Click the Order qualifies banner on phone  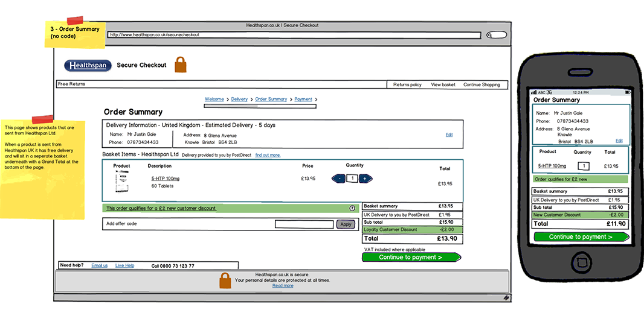pyautogui.click(x=581, y=179)
